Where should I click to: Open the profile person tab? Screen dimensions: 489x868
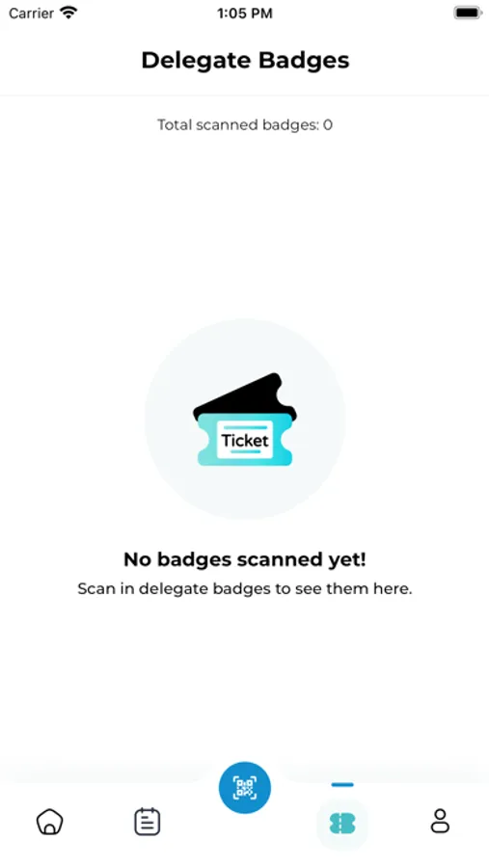(440, 821)
